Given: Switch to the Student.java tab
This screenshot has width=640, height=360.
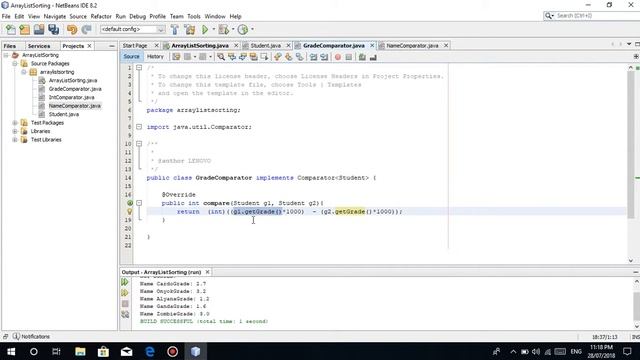Looking at the screenshot, I should (x=266, y=46).
